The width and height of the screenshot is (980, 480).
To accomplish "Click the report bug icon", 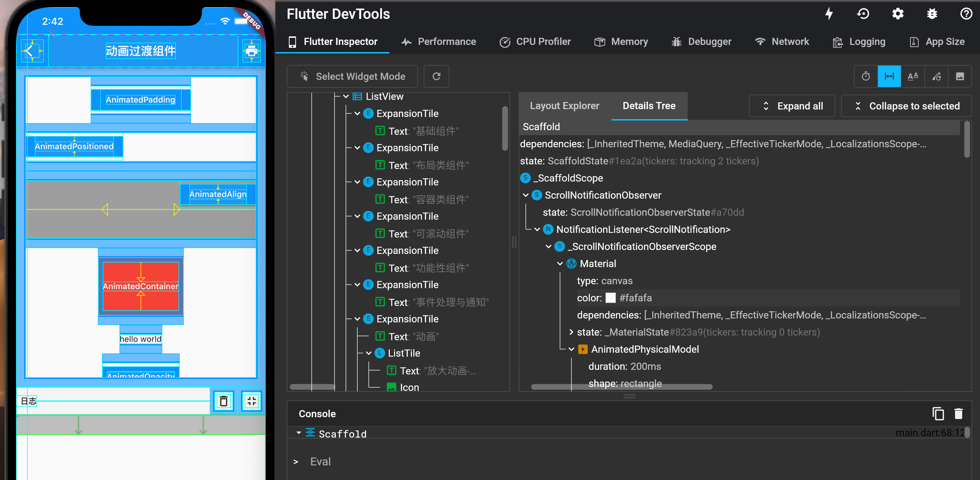I will 932,14.
